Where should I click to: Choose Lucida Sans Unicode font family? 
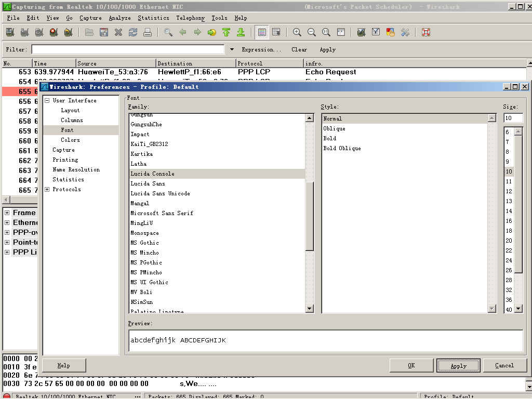(217, 193)
